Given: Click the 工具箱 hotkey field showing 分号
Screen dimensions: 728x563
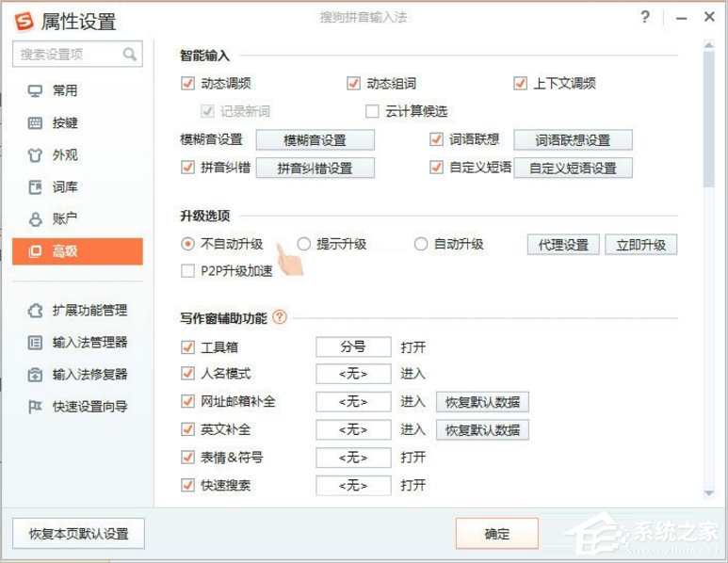Looking at the screenshot, I should (x=353, y=346).
